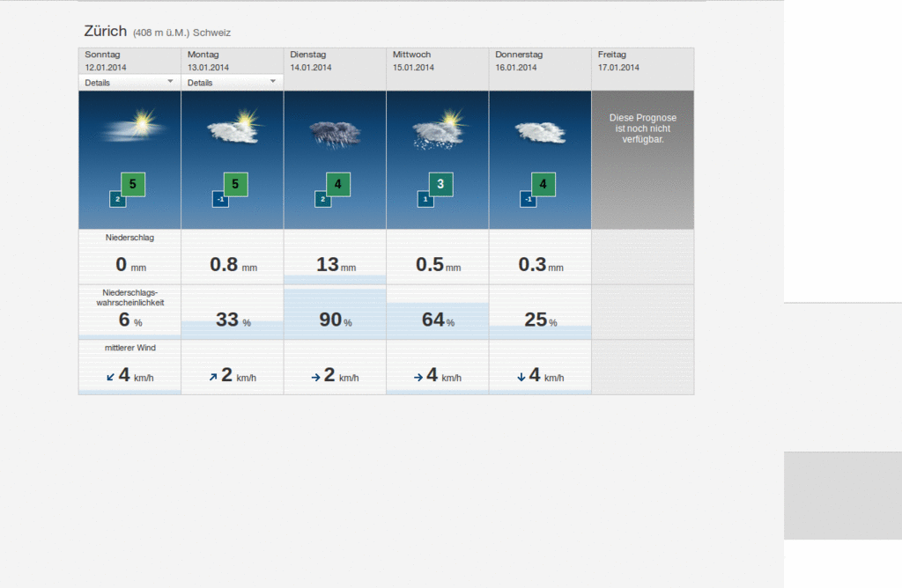Click Montag's 2 km/h wind value
Viewport: 902px width, 588px height.
pos(239,375)
